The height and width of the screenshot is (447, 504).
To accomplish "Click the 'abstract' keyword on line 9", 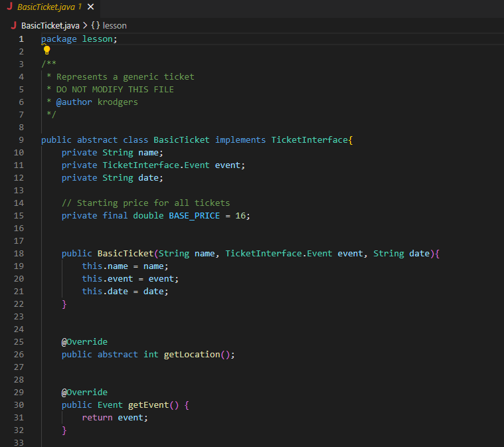I will (97, 140).
